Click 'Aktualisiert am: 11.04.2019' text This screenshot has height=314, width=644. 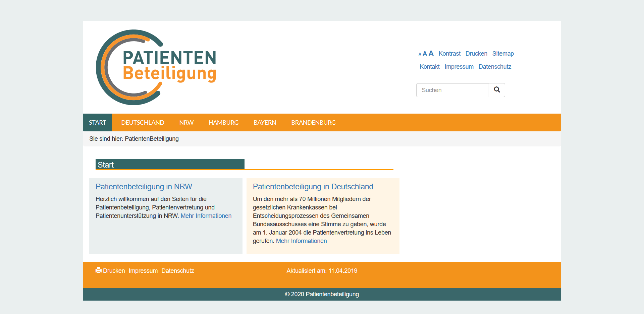coord(322,271)
